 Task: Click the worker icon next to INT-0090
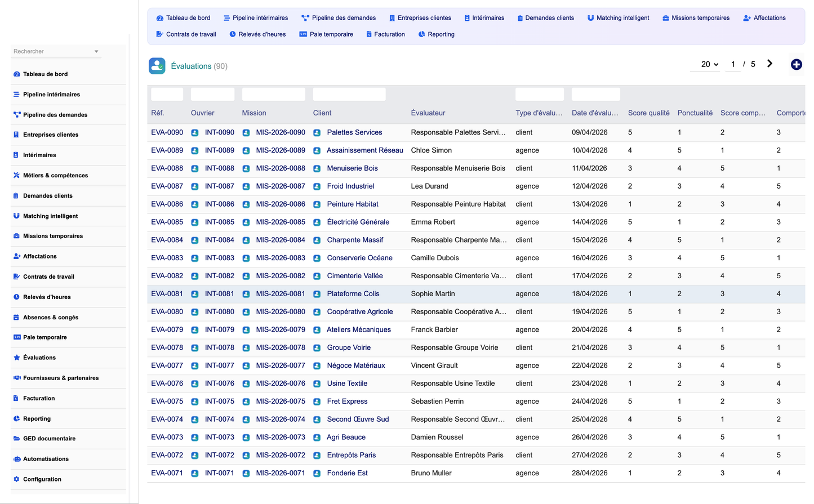click(x=194, y=132)
